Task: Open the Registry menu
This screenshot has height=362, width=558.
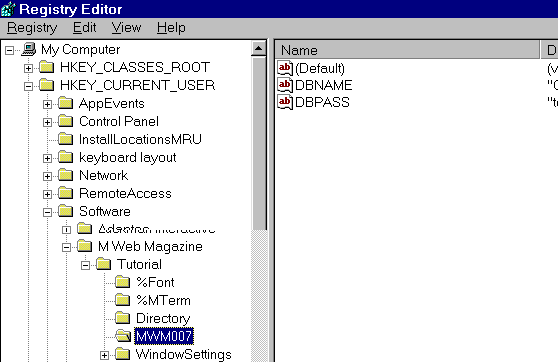Action: (32, 28)
